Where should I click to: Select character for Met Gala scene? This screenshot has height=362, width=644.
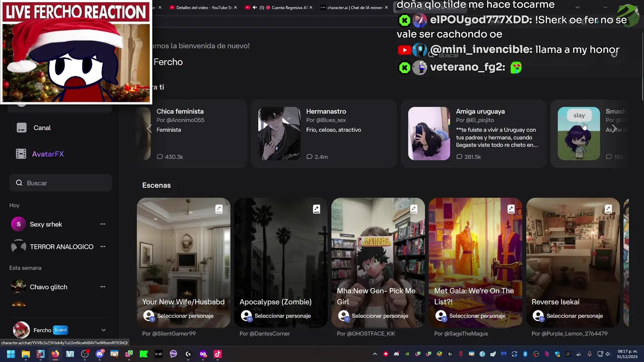tap(470, 316)
